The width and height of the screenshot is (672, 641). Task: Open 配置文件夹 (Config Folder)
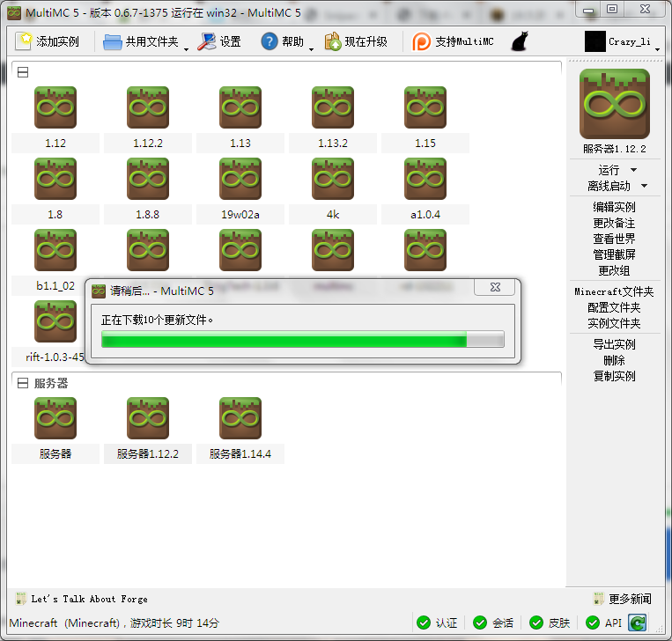pos(614,307)
